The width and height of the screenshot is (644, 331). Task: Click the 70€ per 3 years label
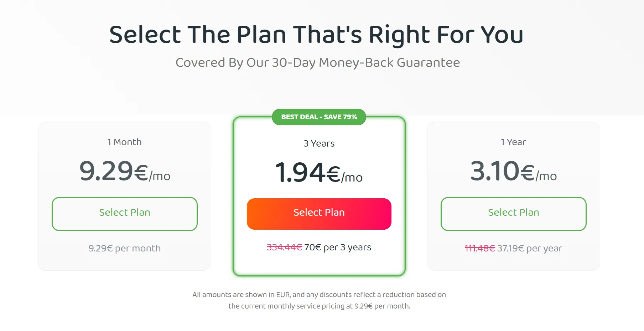click(338, 247)
